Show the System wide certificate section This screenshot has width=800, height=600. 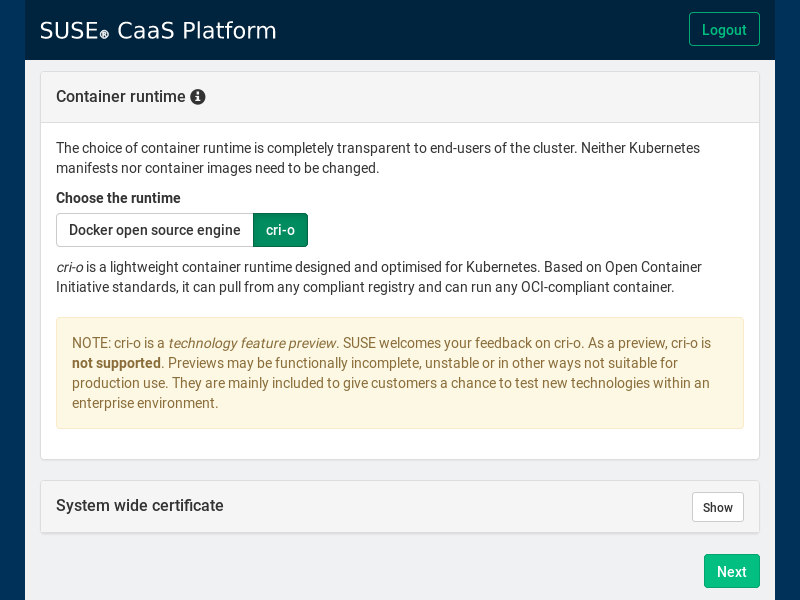(717, 507)
